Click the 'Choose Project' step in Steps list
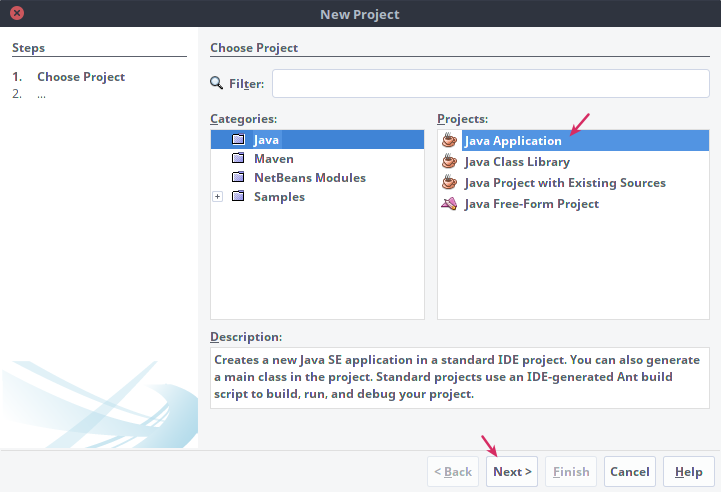721x492 pixels. 81,77
